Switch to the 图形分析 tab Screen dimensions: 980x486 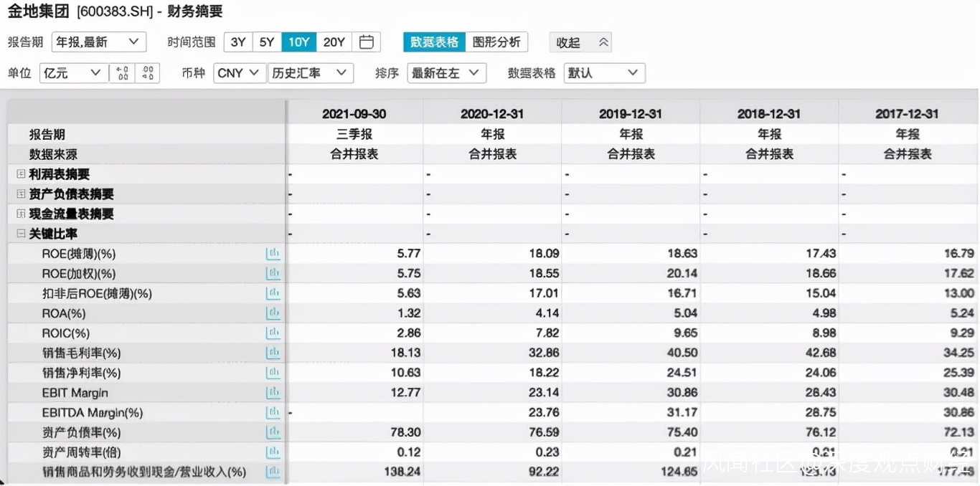(x=496, y=42)
